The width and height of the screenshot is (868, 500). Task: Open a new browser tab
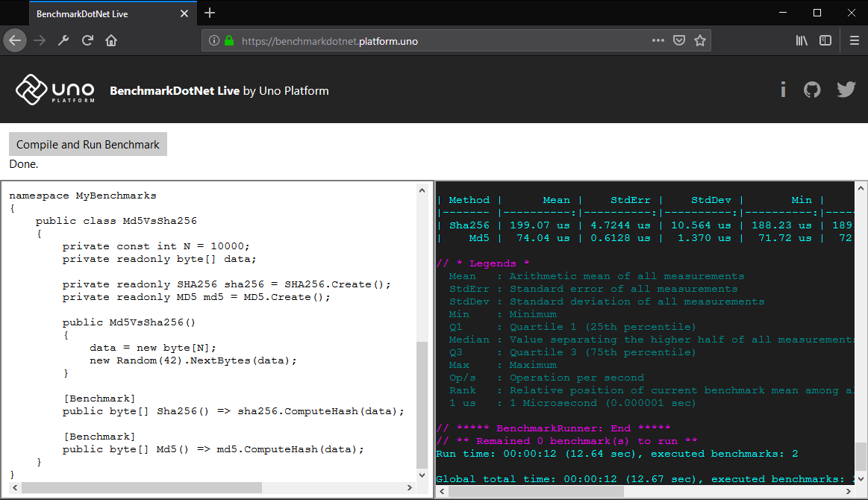click(x=209, y=13)
